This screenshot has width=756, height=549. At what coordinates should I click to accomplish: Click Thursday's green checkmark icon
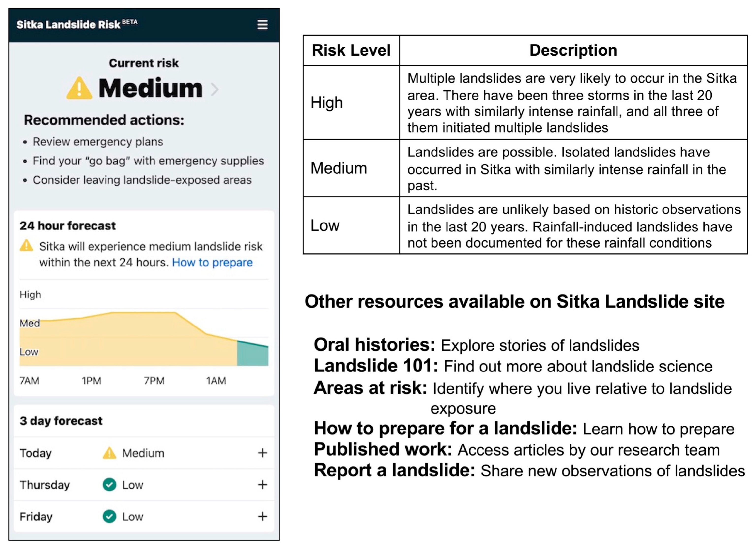tap(109, 485)
